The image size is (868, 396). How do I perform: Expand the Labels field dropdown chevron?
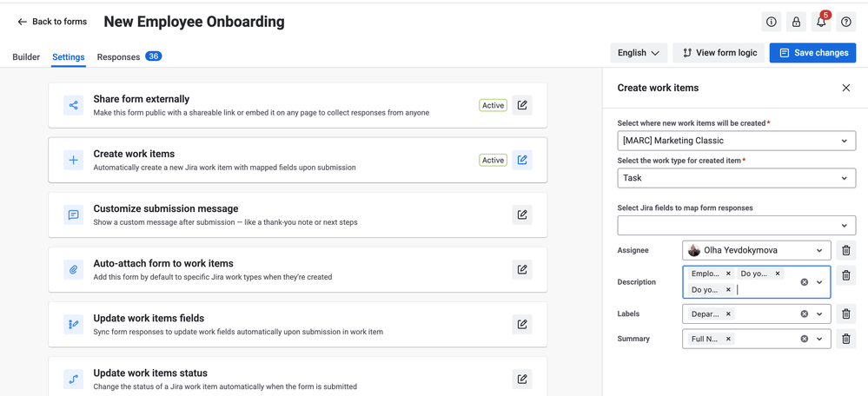[820, 314]
